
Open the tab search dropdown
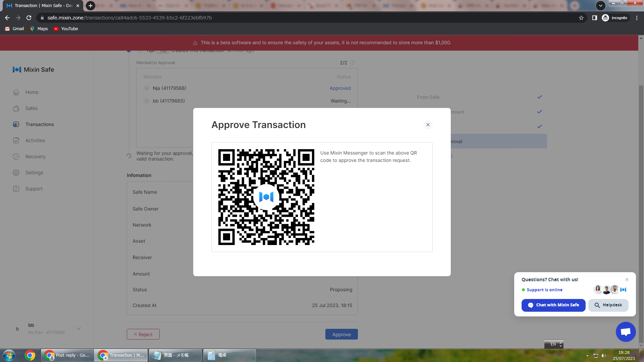(x=600, y=6)
